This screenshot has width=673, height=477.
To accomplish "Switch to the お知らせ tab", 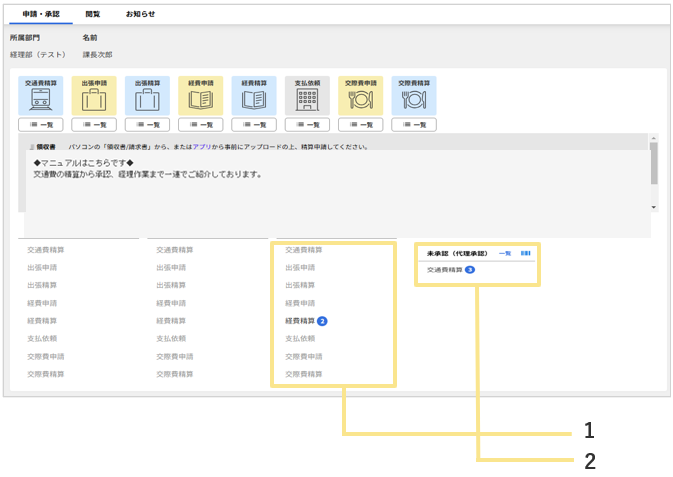I will [x=140, y=14].
